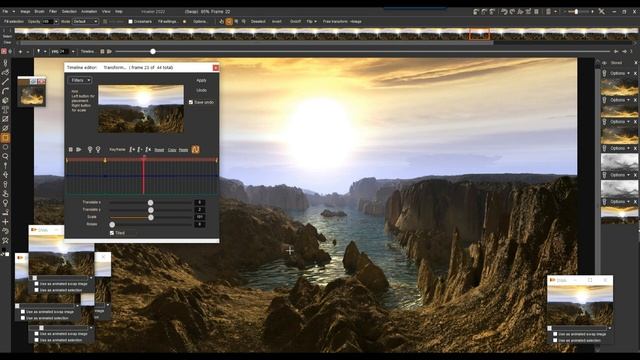Select the active orange tool in left toolbar
The image size is (640, 360).
click(x=5, y=138)
